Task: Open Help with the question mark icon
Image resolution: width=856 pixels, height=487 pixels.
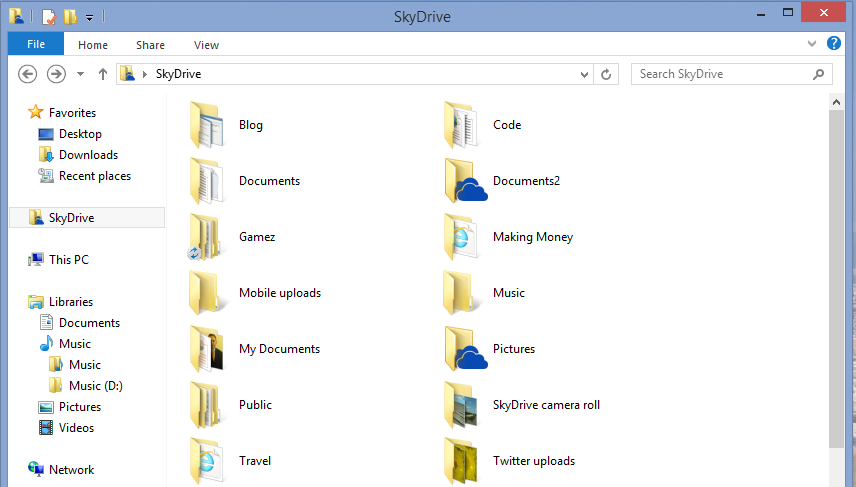Action: (834, 43)
